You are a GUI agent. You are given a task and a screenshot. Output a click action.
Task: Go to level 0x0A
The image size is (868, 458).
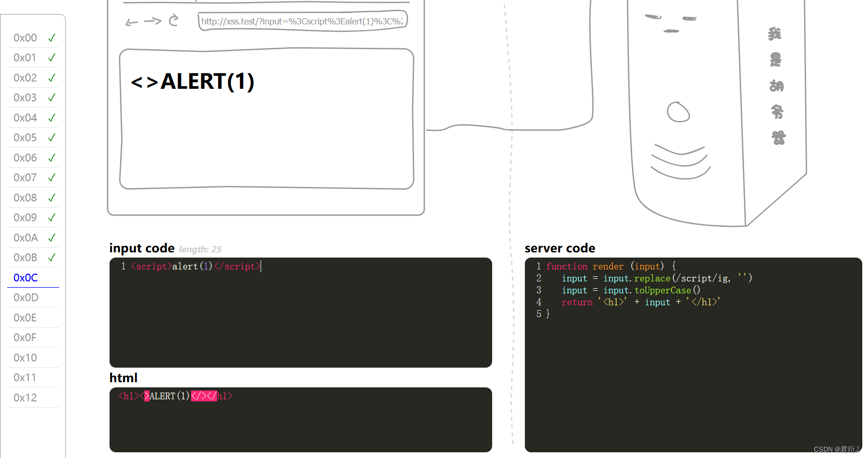coord(26,238)
